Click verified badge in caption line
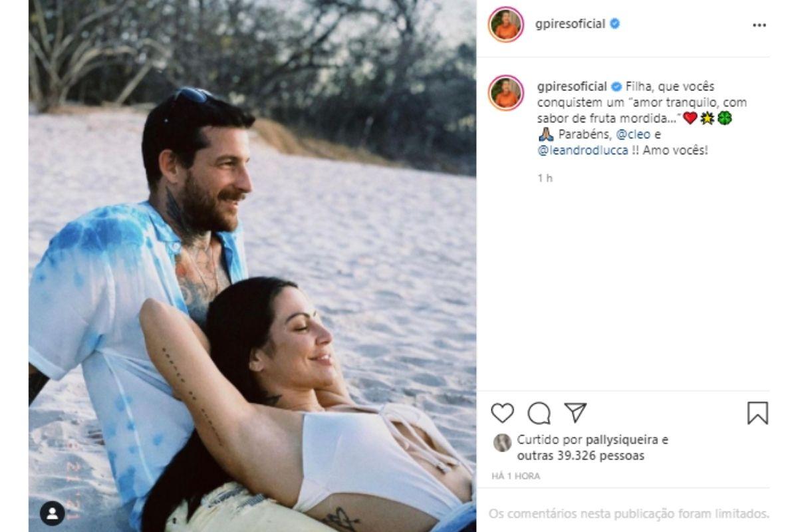 click(616, 86)
